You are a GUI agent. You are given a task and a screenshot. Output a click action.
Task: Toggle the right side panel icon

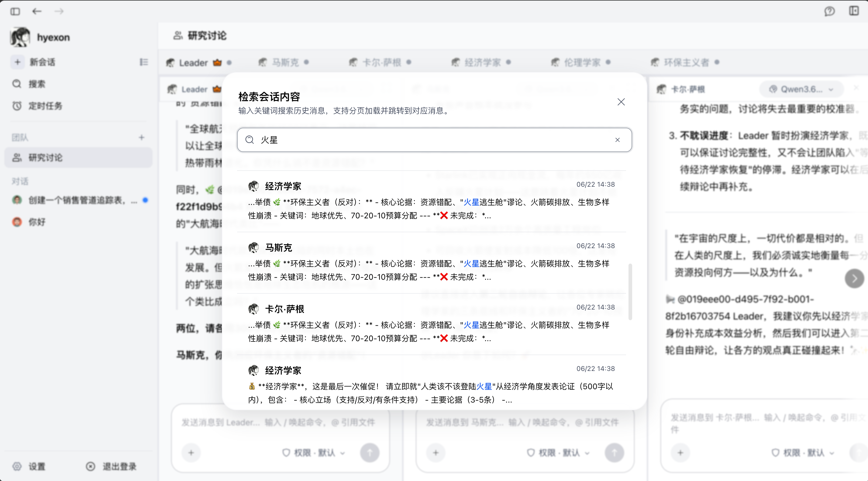[853, 11]
